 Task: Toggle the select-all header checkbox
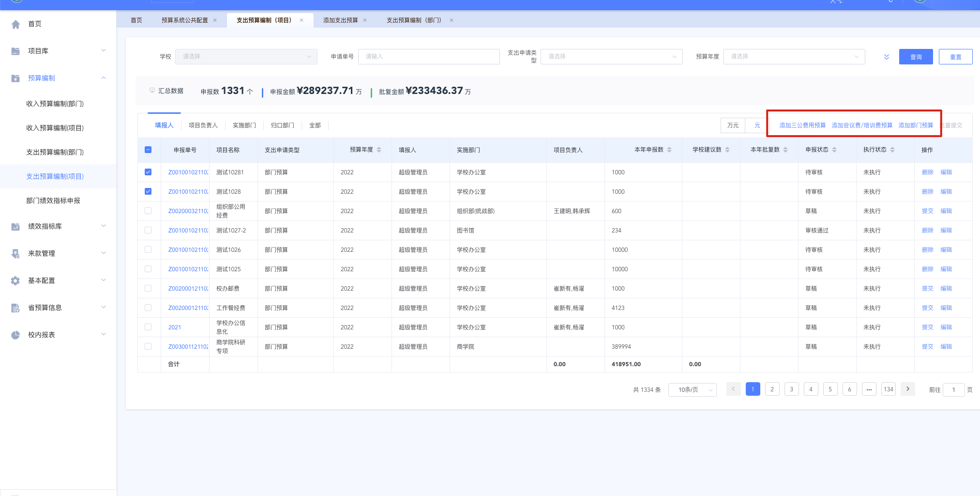[148, 150]
